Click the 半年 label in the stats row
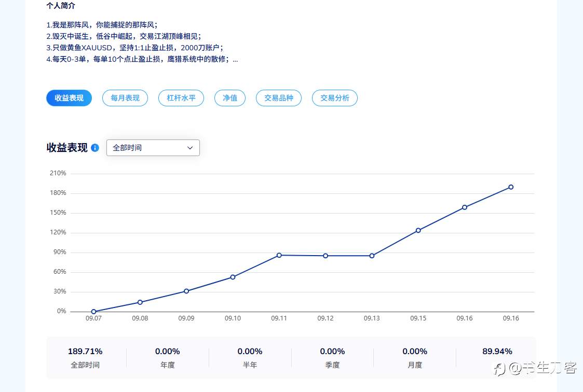Screen dimensions: 583x392 pos(250,365)
